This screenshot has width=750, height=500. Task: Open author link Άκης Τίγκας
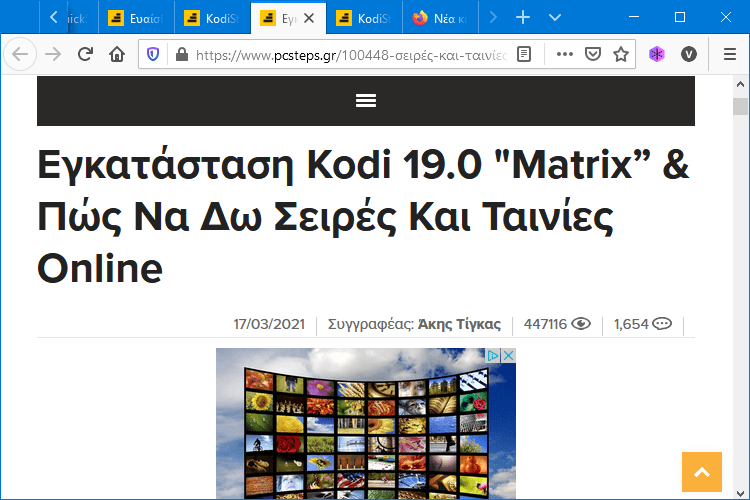click(459, 324)
